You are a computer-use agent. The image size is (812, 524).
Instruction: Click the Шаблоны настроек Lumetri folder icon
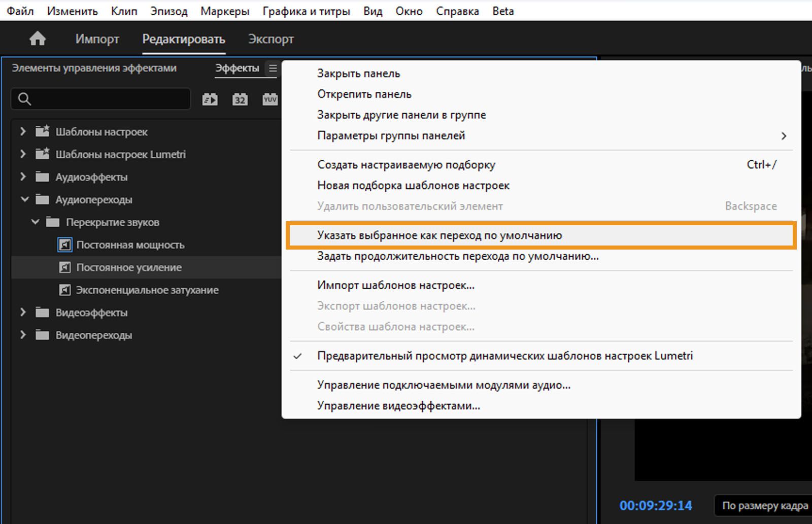coord(43,154)
